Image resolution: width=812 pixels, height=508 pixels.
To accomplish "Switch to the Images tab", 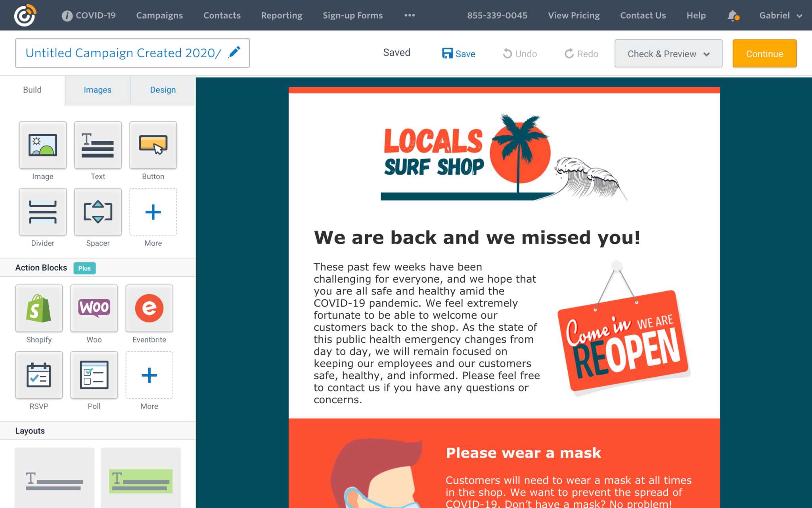I will click(x=97, y=90).
